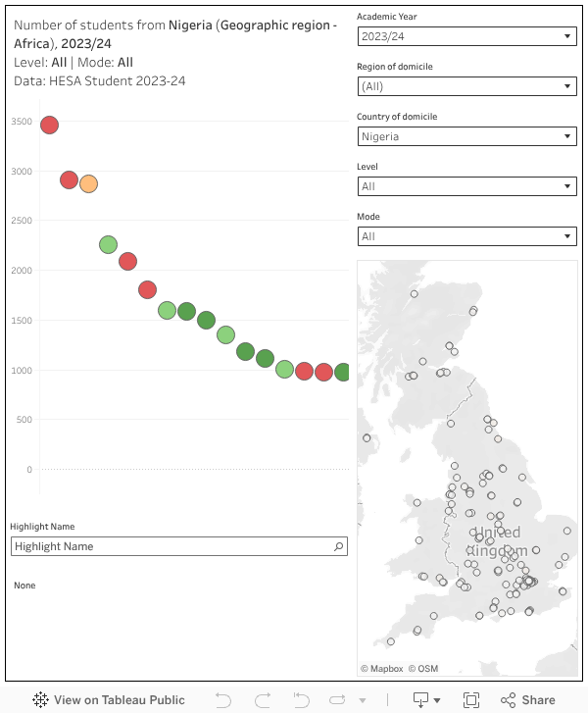Image resolution: width=588 pixels, height=713 pixels.
Task: Open the Mode filter dropdown
Action: (x=466, y=236)
